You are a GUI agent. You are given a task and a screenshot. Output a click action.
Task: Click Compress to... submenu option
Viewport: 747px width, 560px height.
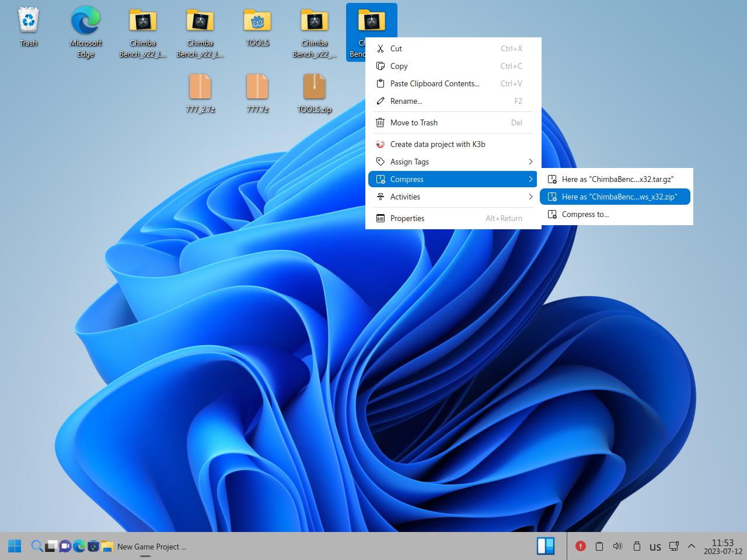(585, 214)
